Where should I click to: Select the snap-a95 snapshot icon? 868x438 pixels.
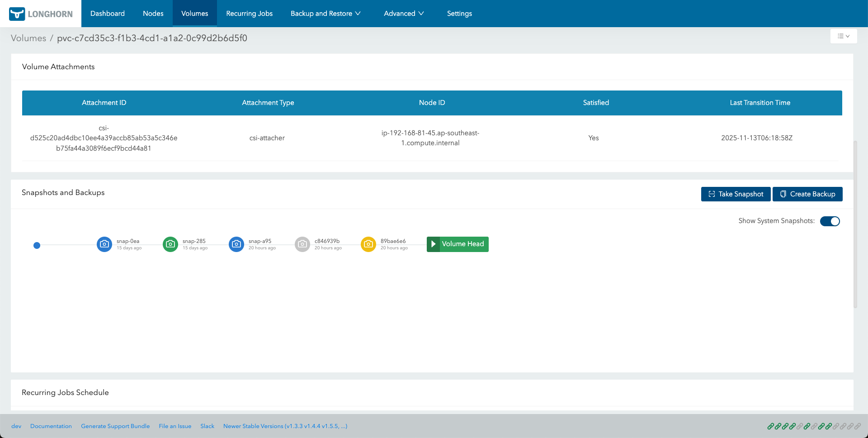coord(236,244)
